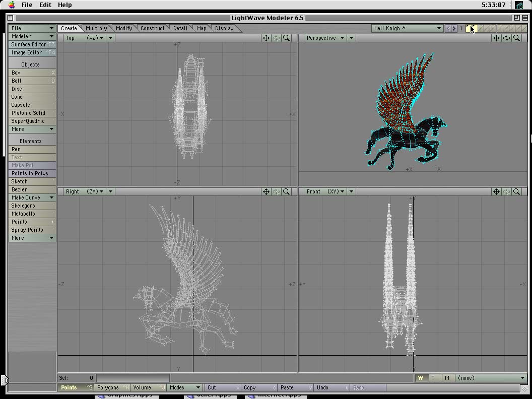This screenshot has width=532, height=399.
Task: Expand the Perspective view type dropdown
Action: (325, 38)
